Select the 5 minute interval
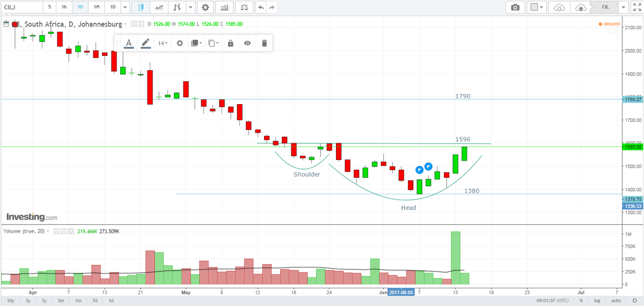Screen dimensions: 644x306 (49, 8)
